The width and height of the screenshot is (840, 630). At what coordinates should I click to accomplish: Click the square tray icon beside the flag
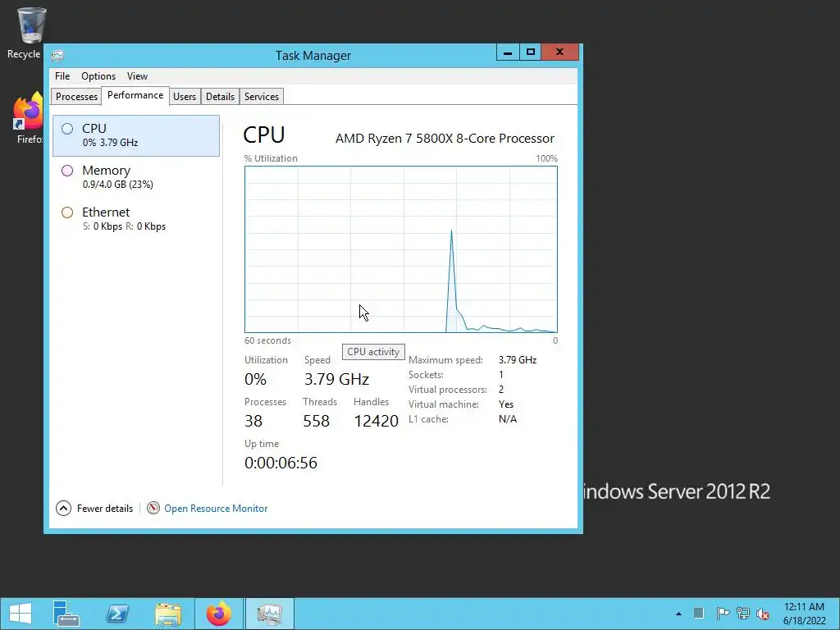699,613
